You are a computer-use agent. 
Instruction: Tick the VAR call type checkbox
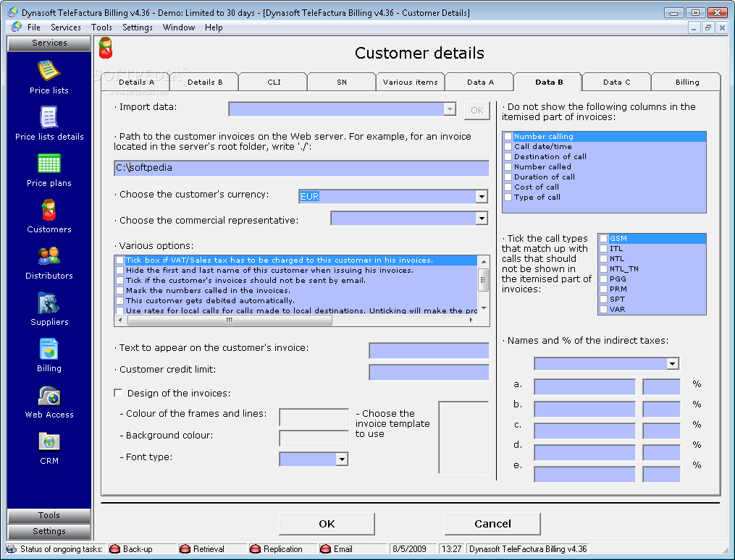click(x=604, y=310)
